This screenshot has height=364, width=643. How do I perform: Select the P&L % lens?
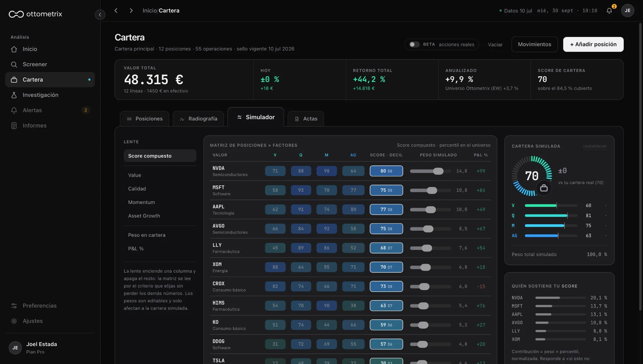160,249
